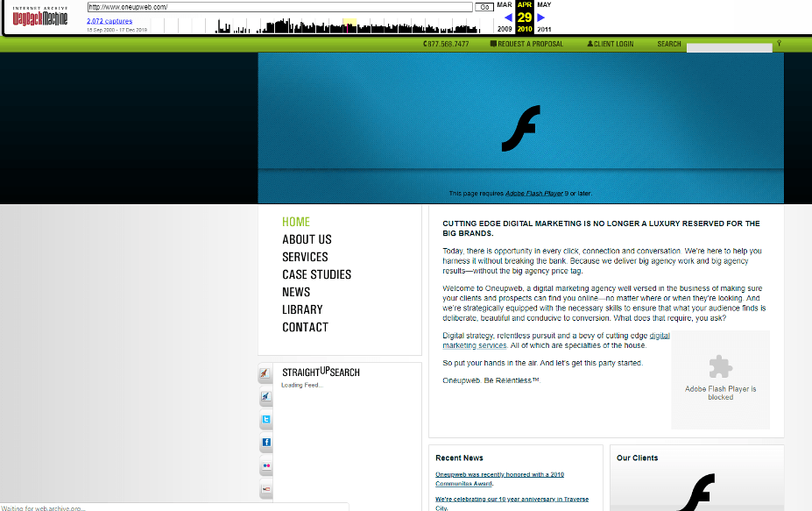Open the CASE STUDIES navigation item
Image resolution: width=812 pixels, height=511 pixels.
[x=316, y=274]
